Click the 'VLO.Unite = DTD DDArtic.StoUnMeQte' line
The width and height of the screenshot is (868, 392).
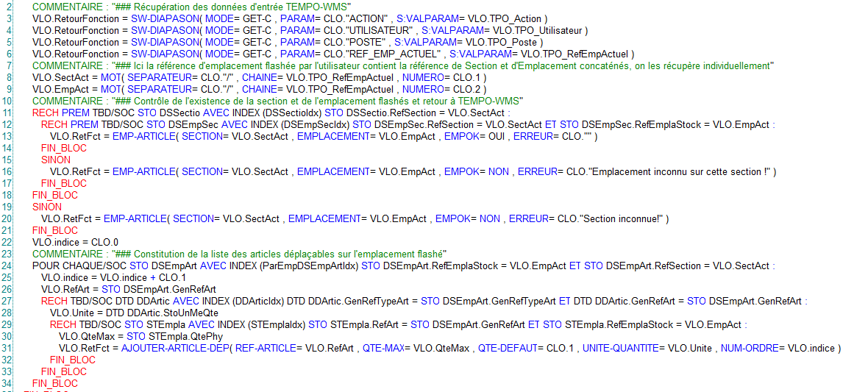[x=129, y=313]
